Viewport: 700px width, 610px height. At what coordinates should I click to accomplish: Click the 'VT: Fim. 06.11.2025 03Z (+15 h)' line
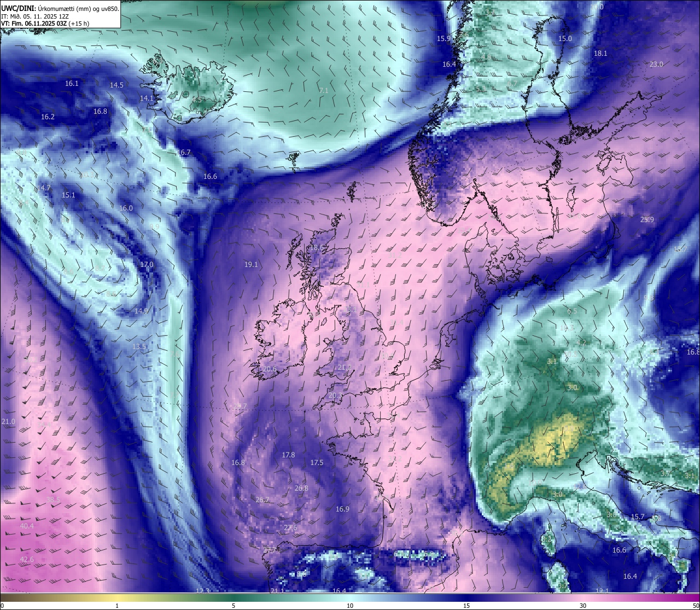click(45, 24)
